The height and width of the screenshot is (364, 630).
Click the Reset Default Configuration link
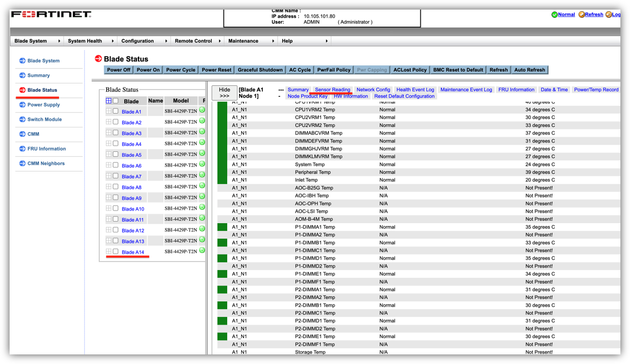coord(405,96)
